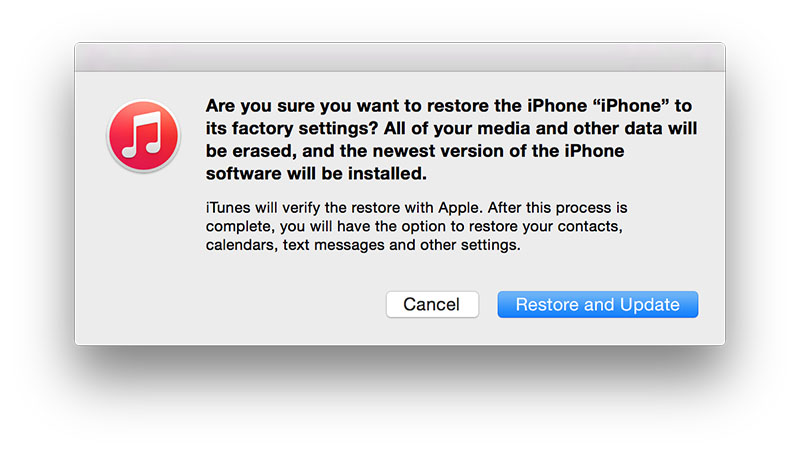Click "iTunes will verify" at paragraph start
The width and height of the screenshot is (800, 452).
pos(259,207)
